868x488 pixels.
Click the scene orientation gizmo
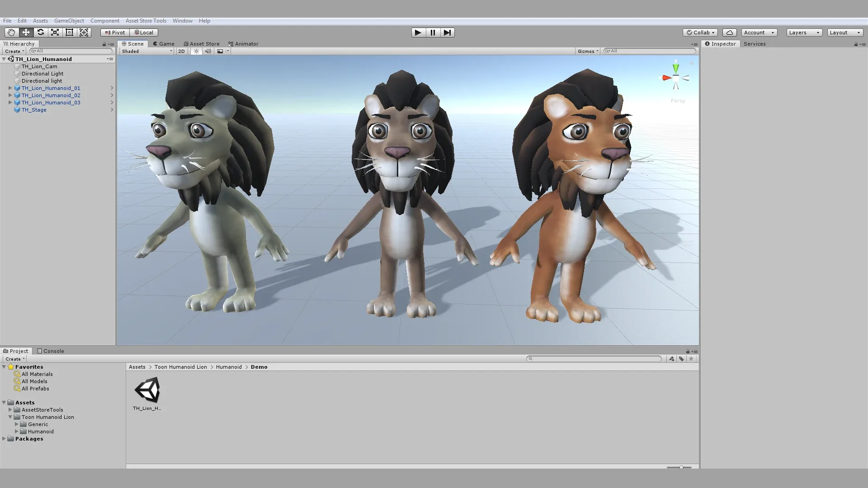coord(675,78)
